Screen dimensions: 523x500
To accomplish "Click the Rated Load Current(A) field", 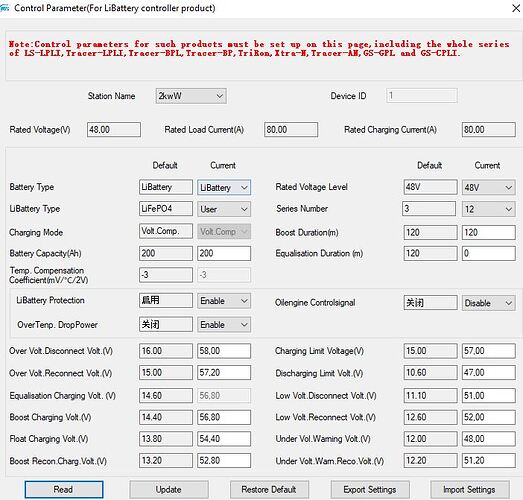I will click(x=291, y=129).
